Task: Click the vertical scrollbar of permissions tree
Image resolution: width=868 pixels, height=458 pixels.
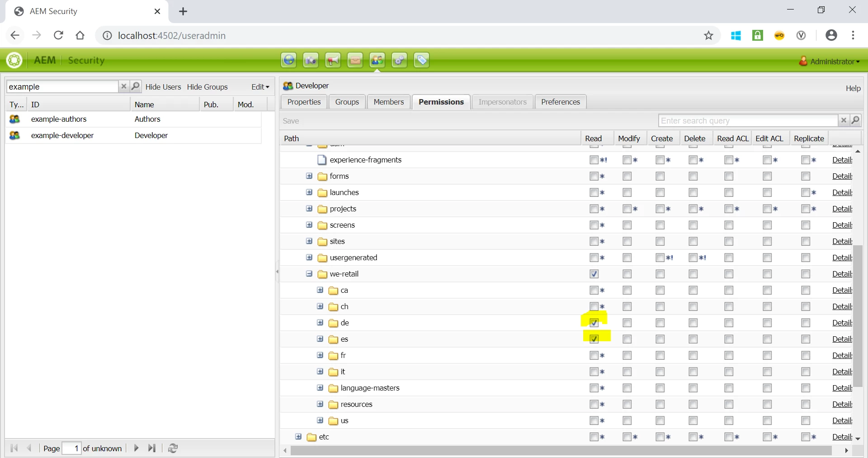Action: click(858, 316)
